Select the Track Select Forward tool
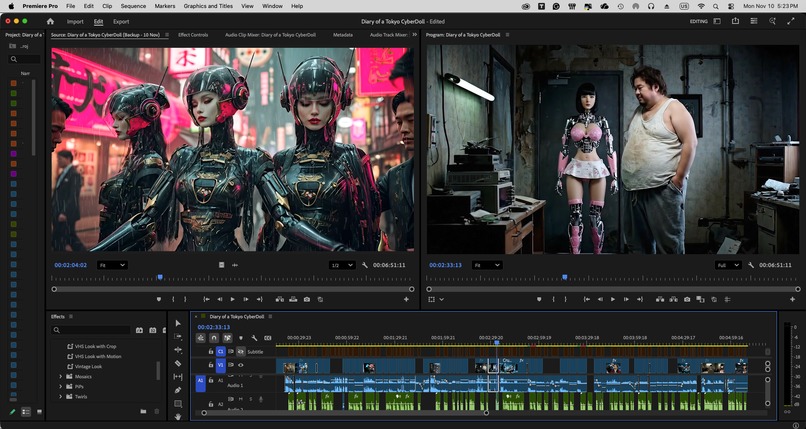This screenshot has height=429, width=806. point(178,337)
